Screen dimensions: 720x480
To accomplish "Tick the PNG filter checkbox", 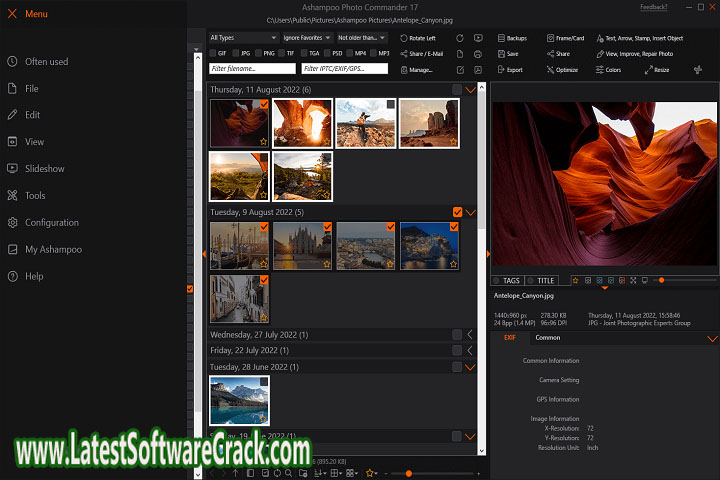I will coord(259,53).
